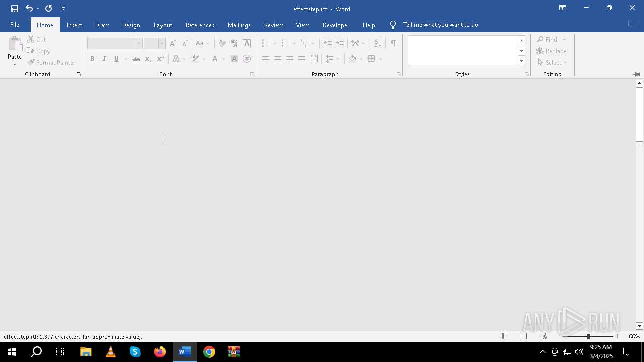Switch to the References tab
This screenshot has height=362, width=644.
200,25
